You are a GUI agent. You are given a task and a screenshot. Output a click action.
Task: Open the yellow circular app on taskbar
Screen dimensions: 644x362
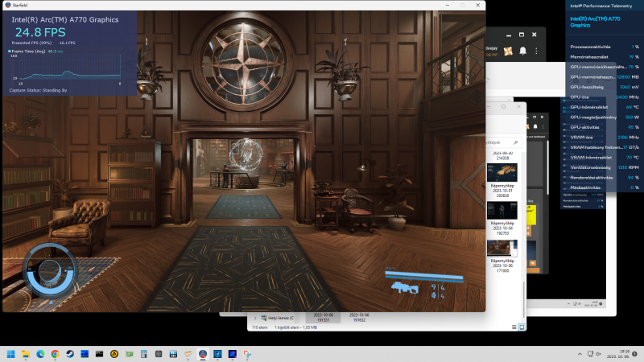click(114, 354)
